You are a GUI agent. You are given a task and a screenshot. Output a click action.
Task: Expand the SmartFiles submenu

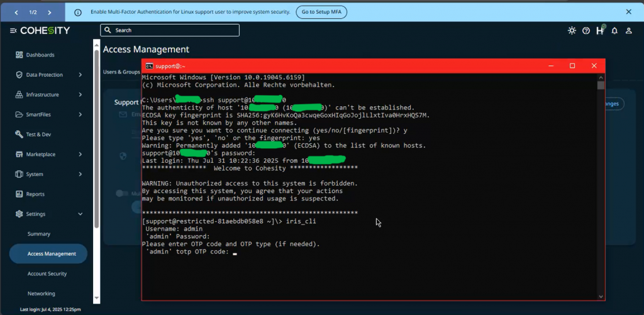(80, 114)
